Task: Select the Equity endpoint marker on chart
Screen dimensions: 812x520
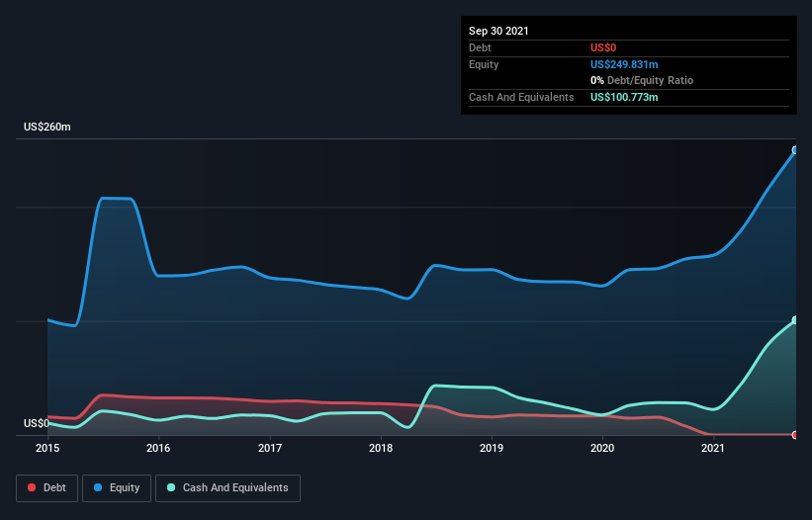Action: coord(795,150)
